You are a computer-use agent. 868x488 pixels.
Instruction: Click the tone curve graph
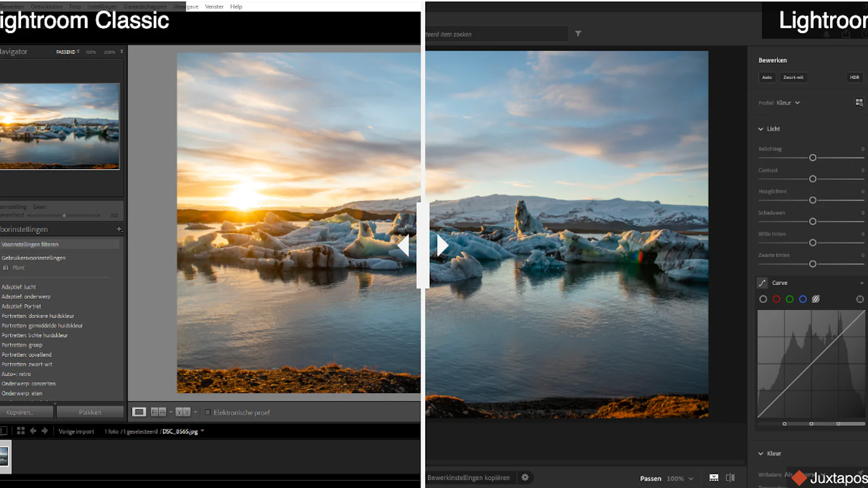[x=812, y=364]
